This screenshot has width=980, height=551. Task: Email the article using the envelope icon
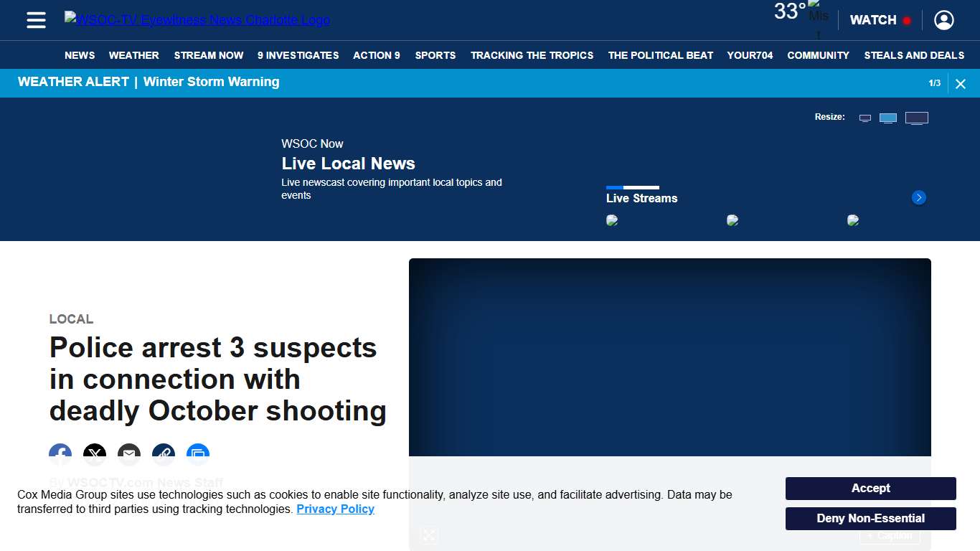[129, 455]
